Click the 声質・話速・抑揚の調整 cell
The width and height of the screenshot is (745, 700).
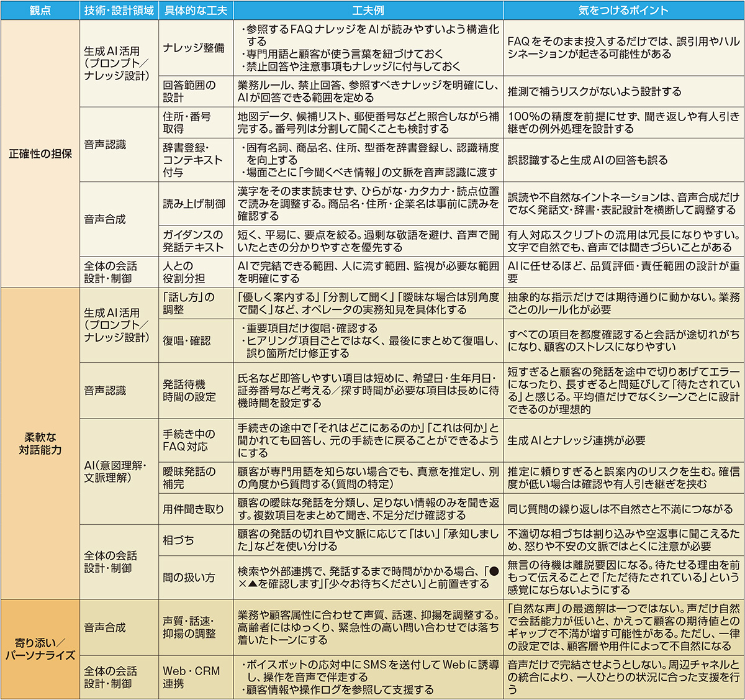point(196,627)
